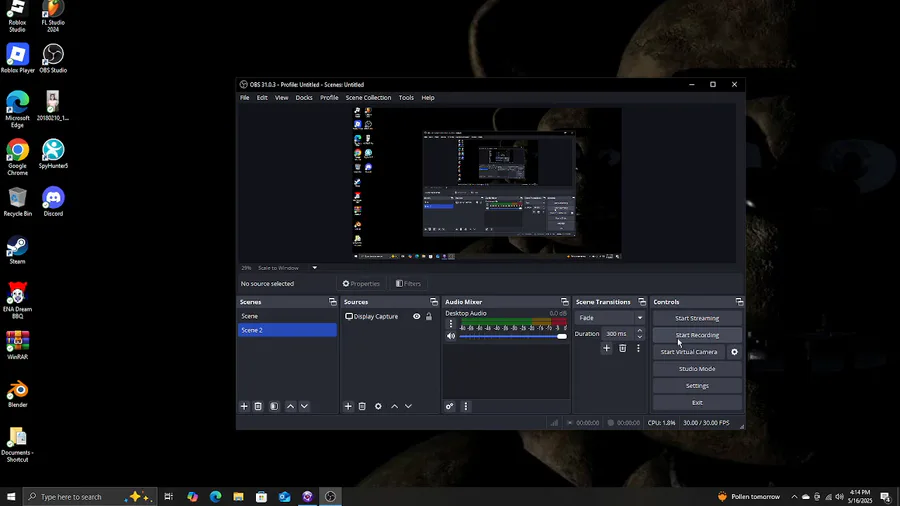
Task: Pop out the Scenes dock
Action: click(x=332, y=302)
